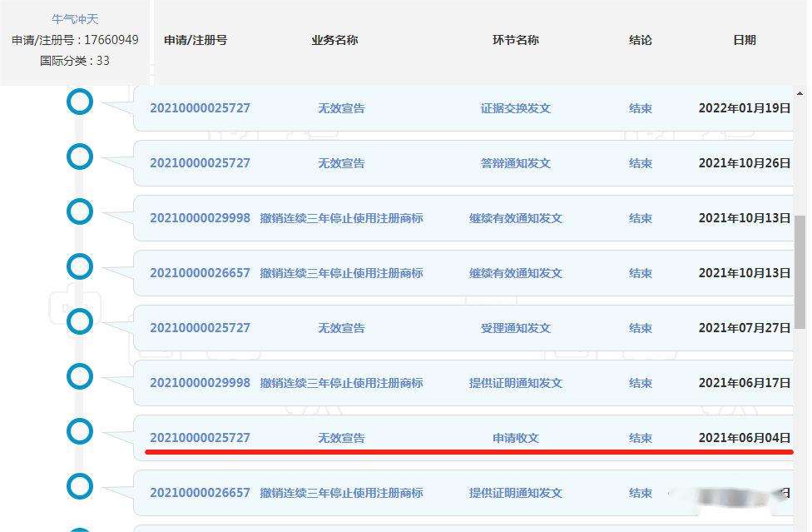Screen dimensions: 812x532
Task: Open the 牛气冲天 trademark name link
Action: [x=75, y=19]
